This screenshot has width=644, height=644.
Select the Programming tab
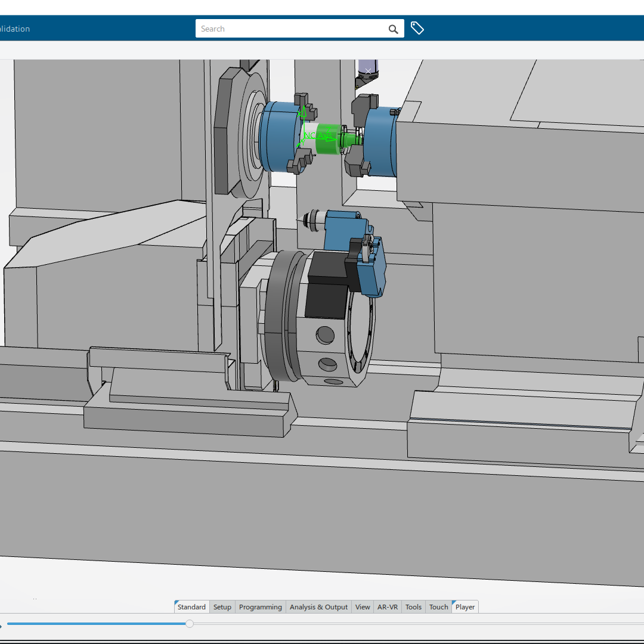point(260,607)
